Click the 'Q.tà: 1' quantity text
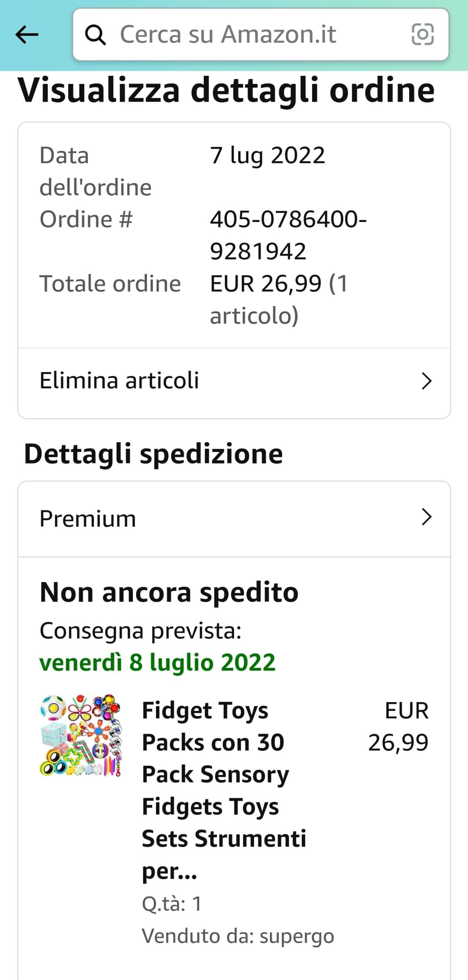Viewport: 468px width, 980px height. click(172, 903)
